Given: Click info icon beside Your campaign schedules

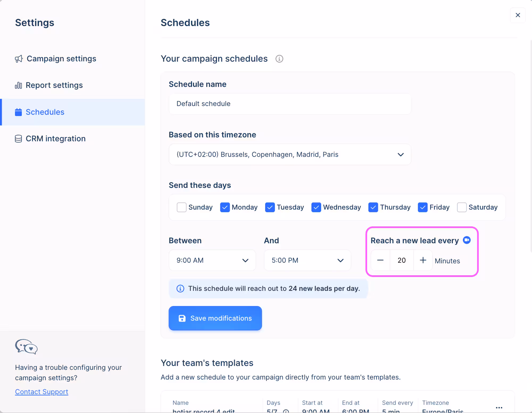Looking at the screenshot, I should [279, 59].
